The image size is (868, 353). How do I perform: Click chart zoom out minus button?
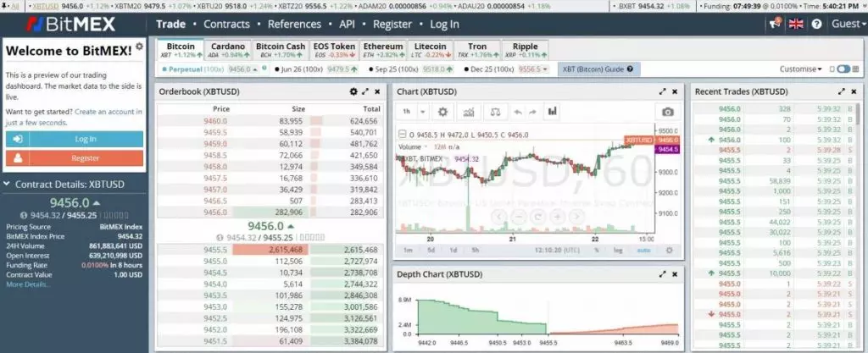518,217
